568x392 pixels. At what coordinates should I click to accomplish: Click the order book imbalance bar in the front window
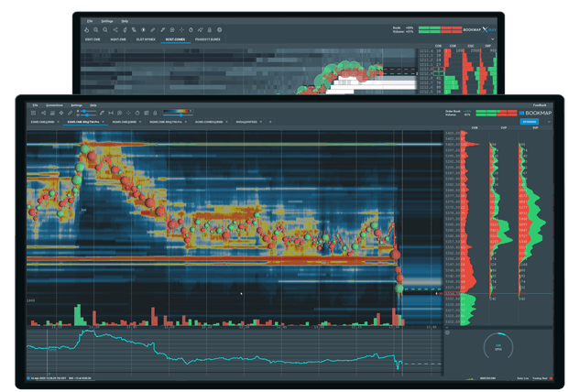point(497,111)
